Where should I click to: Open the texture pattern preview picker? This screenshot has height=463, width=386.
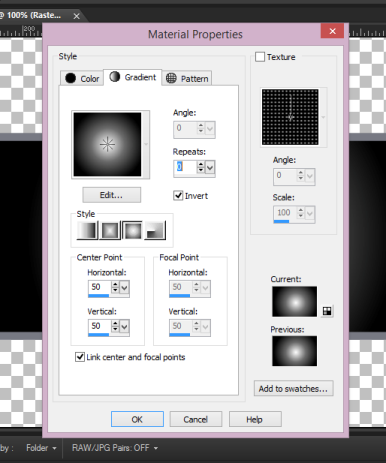pyautogui.click(x=290, y=117)
